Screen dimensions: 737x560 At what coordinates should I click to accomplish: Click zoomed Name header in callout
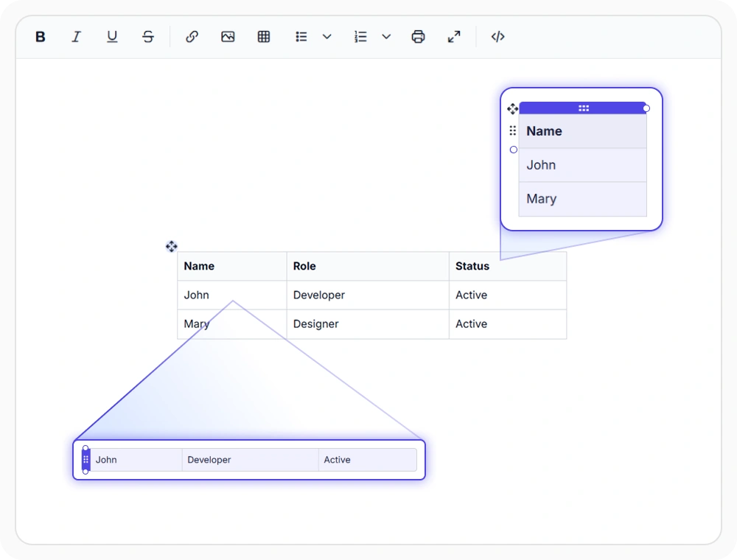pos(583,131)
